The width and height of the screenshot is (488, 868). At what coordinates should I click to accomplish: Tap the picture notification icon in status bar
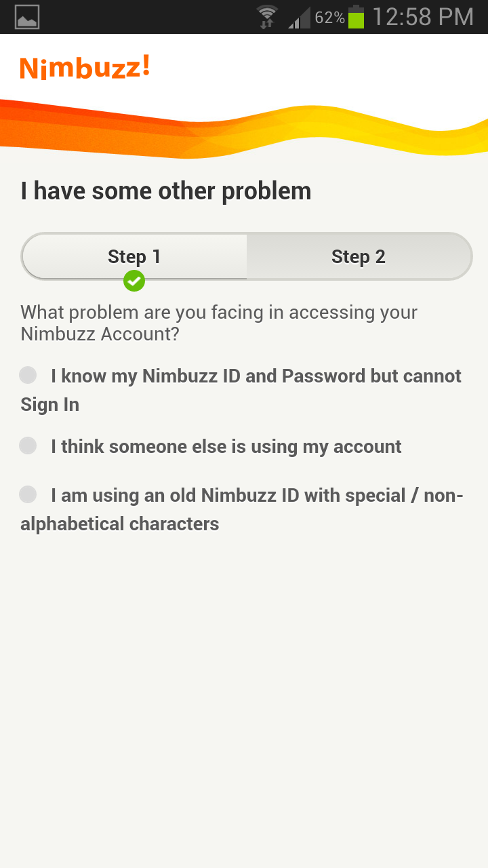27,17
